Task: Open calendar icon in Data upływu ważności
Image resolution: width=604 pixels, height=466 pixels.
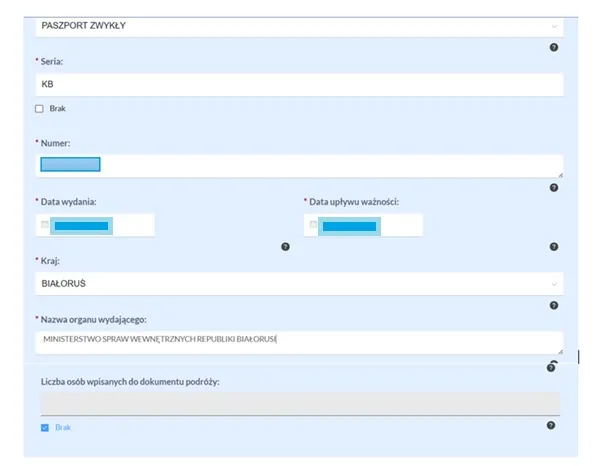Action: point(313,225)
